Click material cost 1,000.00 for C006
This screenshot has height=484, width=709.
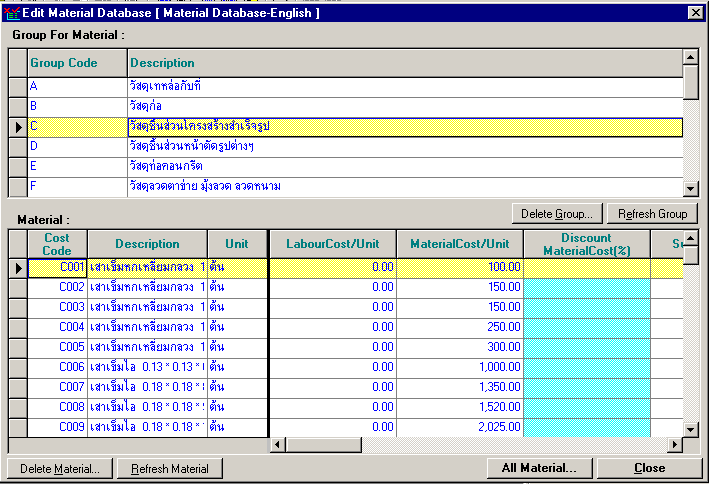click(x=460, y=367)
